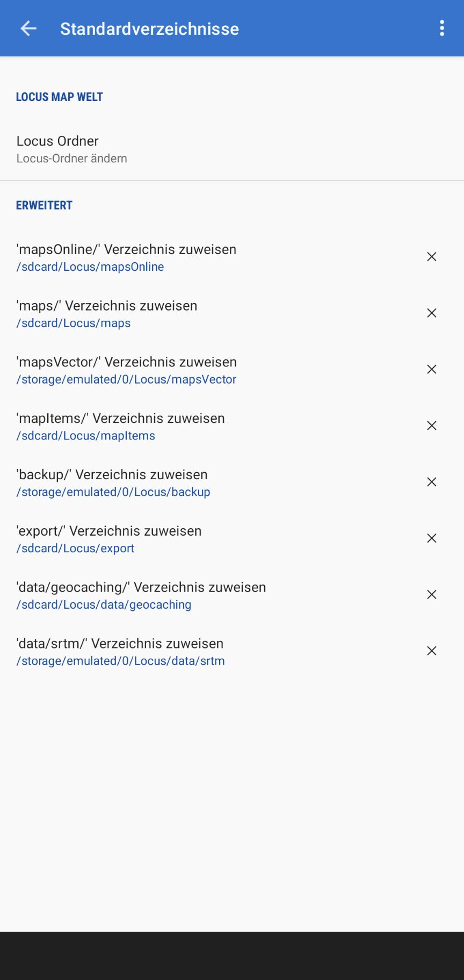The height and width of the screenshot is (980, 464).
Task: Clear the data/srtm directory assignment
Action: point(431,651)
